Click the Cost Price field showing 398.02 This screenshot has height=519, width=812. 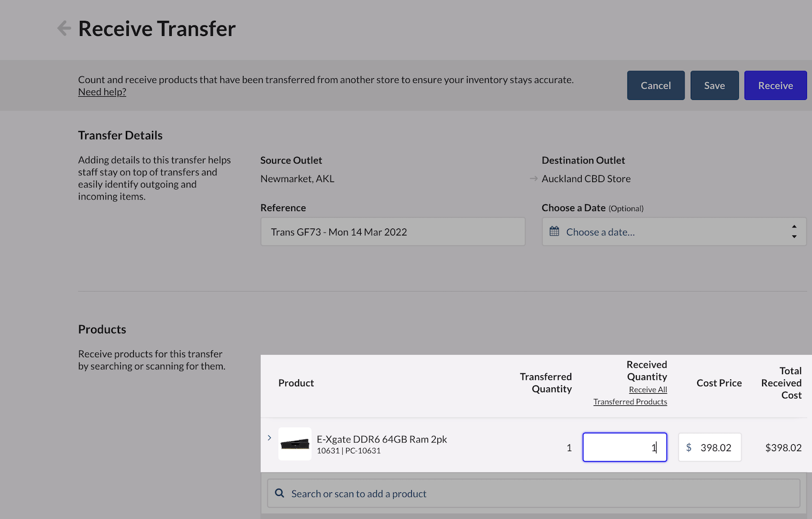coord(710,448)
